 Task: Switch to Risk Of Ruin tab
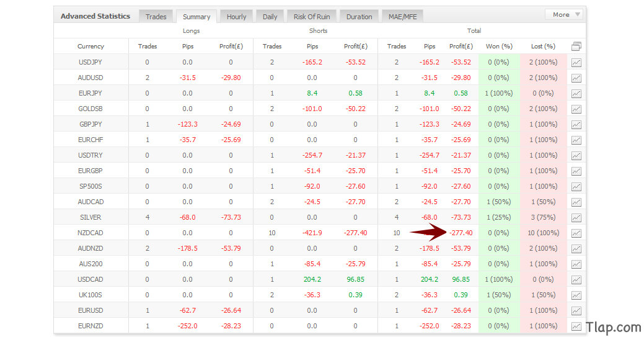[312, 17]
